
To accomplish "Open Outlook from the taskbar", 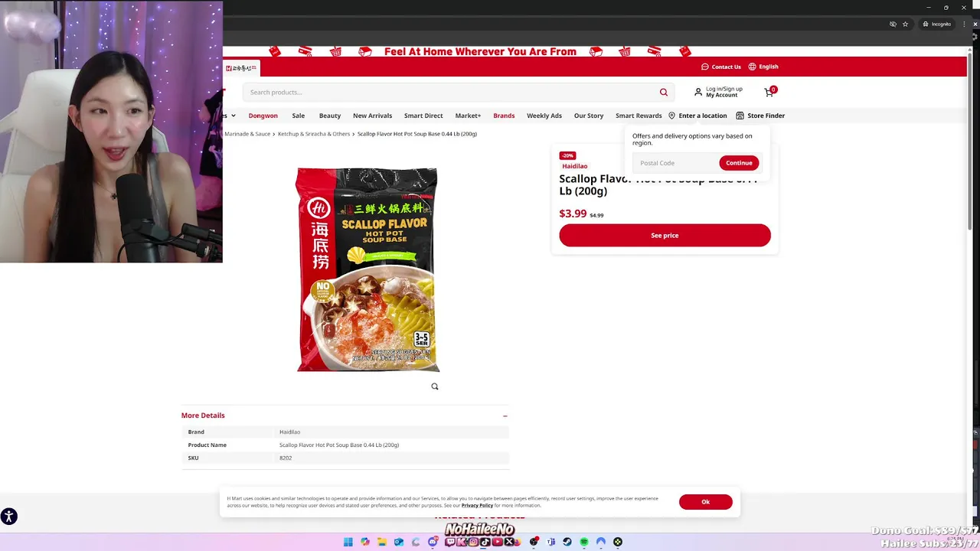I will 399,542.
